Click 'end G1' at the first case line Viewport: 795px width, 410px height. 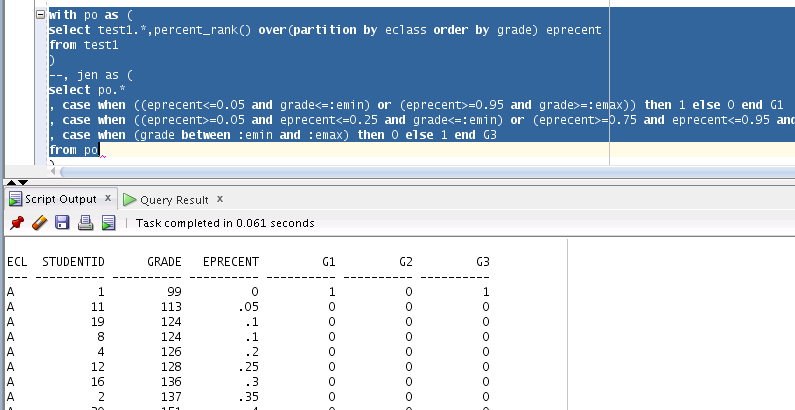click(x=763, y=105)
